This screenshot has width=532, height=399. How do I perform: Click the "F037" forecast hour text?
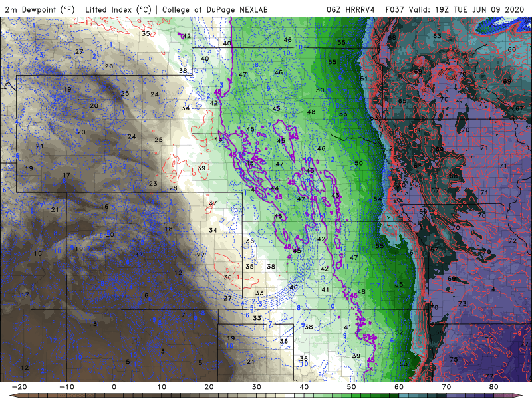396,9
